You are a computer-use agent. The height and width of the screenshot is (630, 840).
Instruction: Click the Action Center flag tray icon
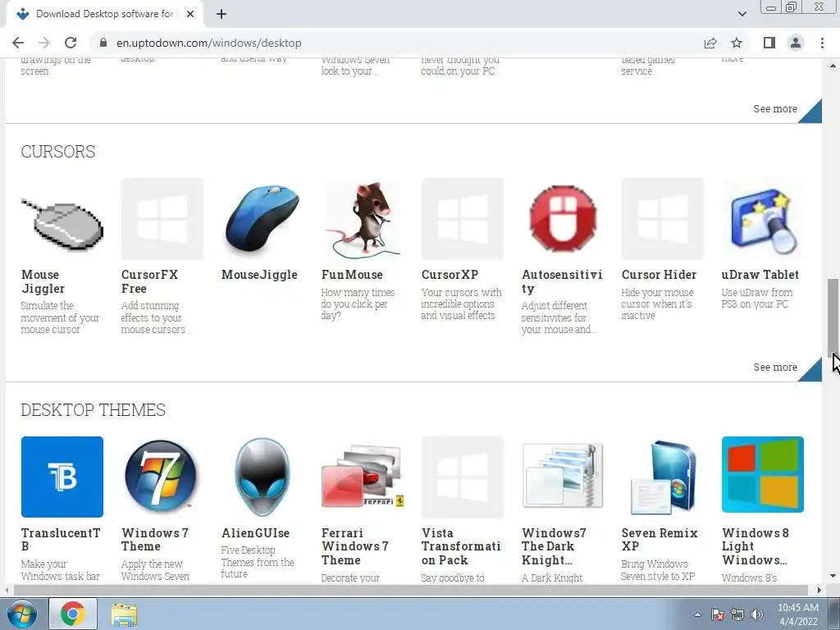[718, 614]
